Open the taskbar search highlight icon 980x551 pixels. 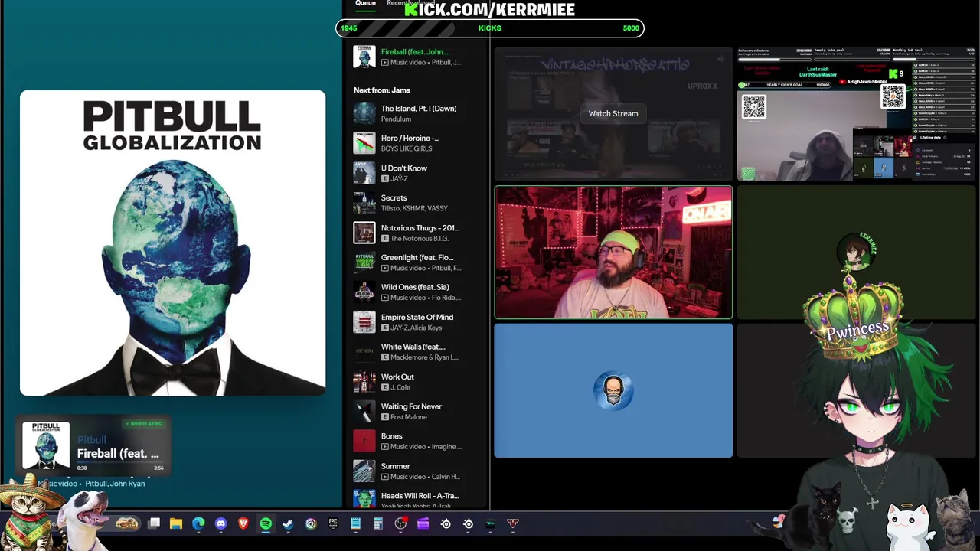coord(127,523)
